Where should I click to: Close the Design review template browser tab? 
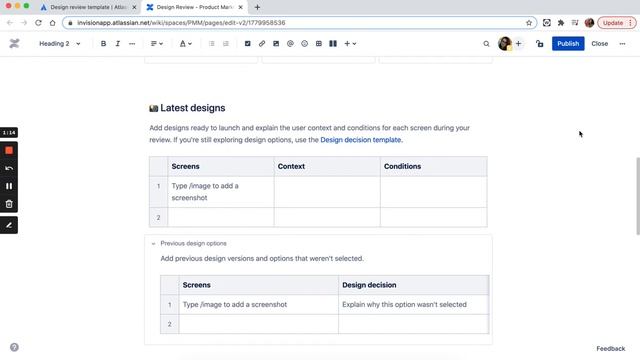134,7
